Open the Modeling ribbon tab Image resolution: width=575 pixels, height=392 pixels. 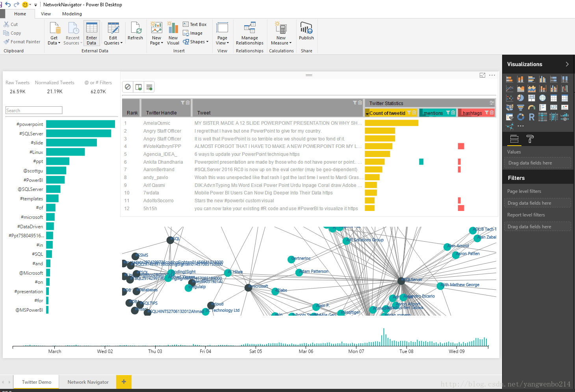click(72, 14)
